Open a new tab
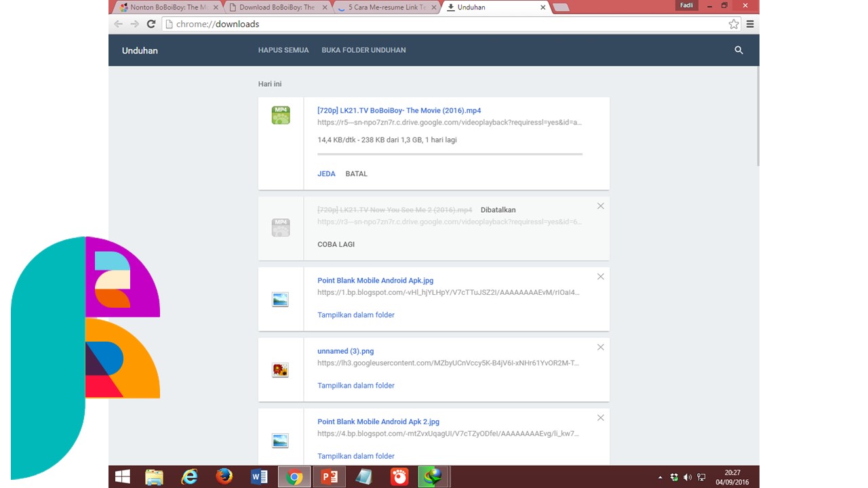The image size is (868, 488). tap(561, 7)
